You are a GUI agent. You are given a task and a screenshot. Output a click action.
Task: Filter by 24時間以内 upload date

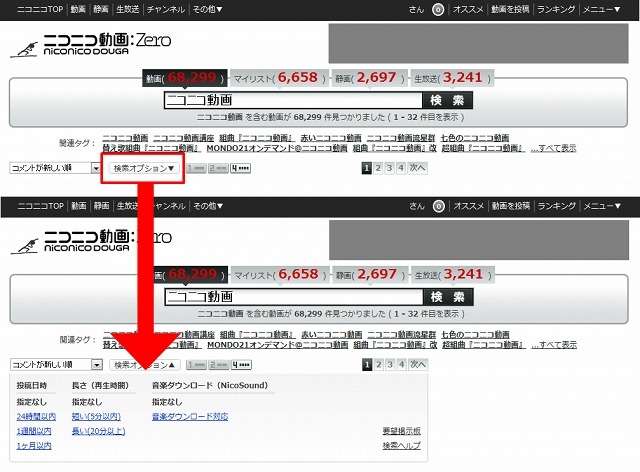36,416
